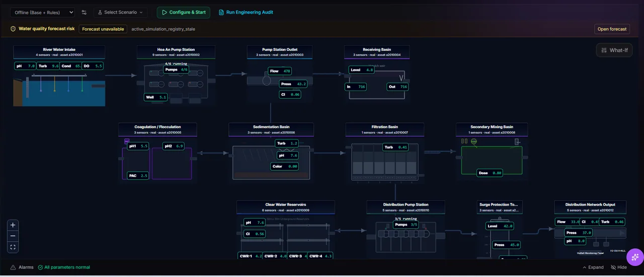Select the Filtration Basin node header
The height and width of the screenshot is (277, 644).
click(385, 129)
